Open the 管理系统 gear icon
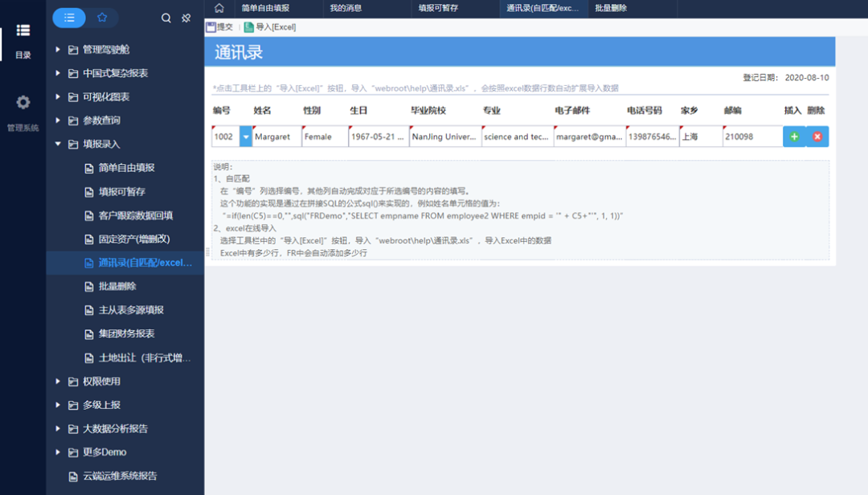Image resolution: width=868 pixels, height=495 pixels. coord(23,102)
